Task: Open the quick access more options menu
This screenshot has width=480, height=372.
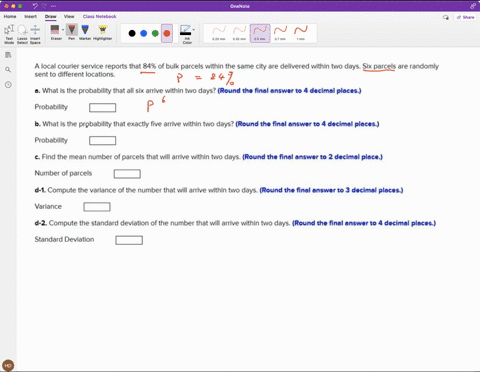Action: pos(54,6)
